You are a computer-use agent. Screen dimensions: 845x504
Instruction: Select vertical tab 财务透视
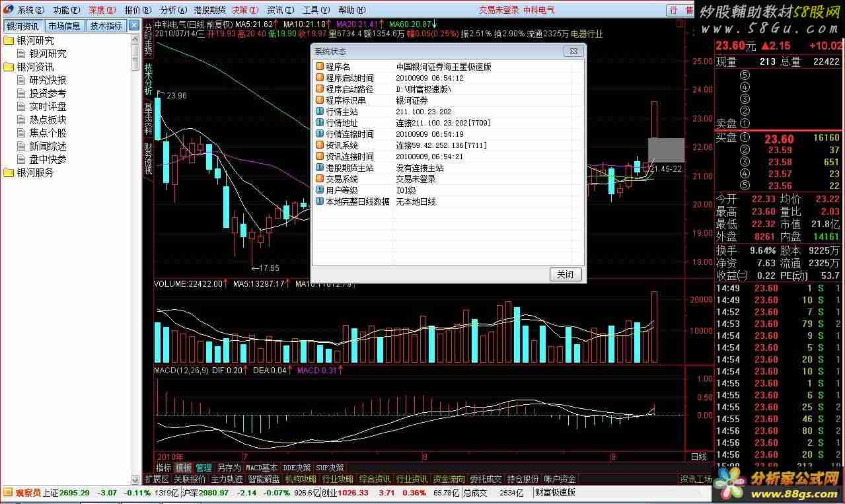coord(148,159)
